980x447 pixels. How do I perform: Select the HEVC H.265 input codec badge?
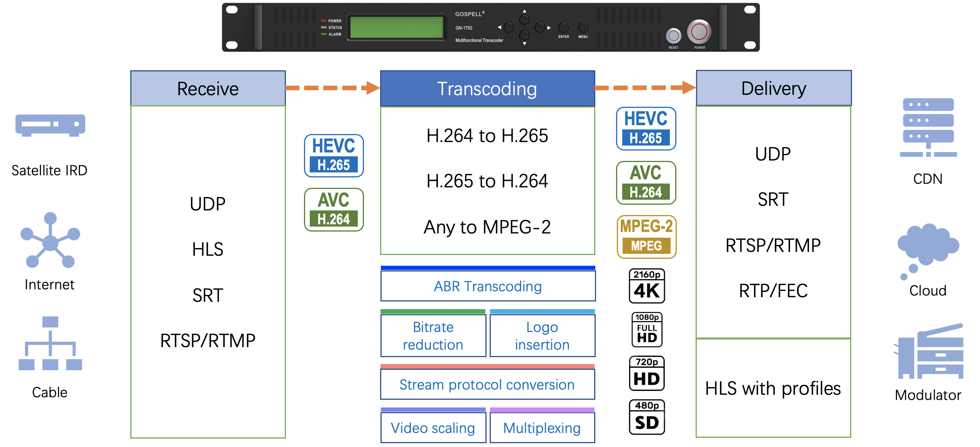(x=334, y=155)
